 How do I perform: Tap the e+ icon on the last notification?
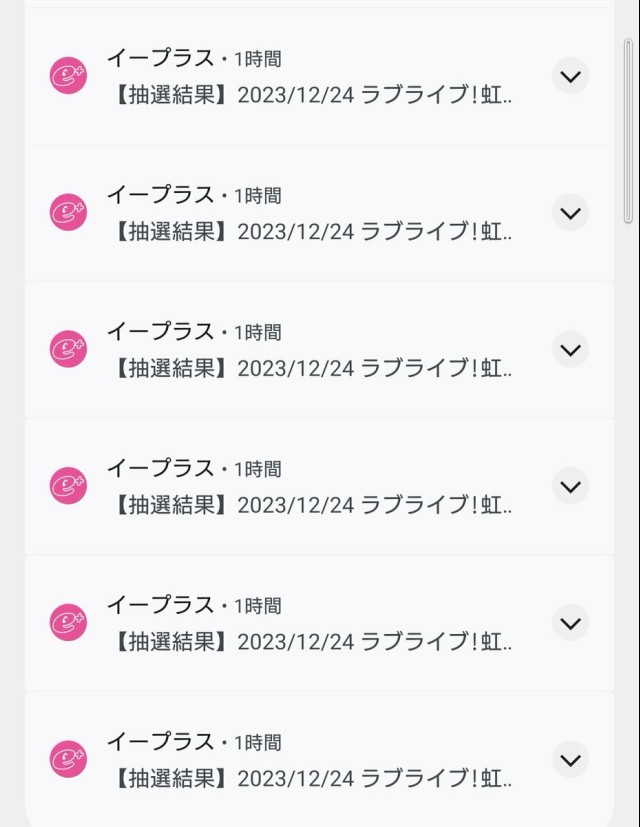[x=68, y=759]
